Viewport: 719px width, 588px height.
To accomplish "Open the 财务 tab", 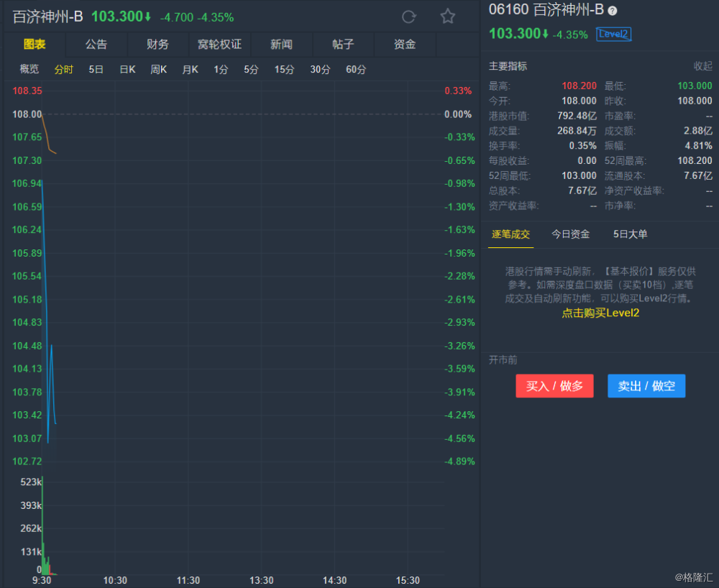I will 157,45.
